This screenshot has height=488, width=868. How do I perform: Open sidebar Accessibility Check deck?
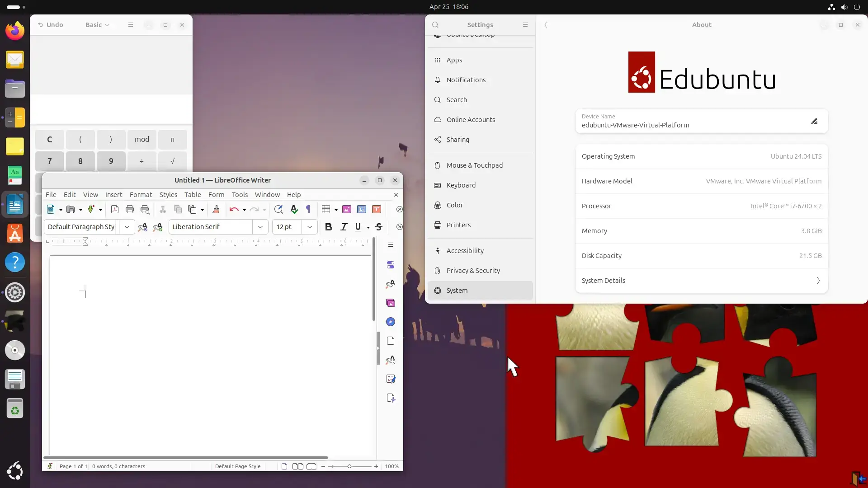pyautogui.click(x=391, y=398)
